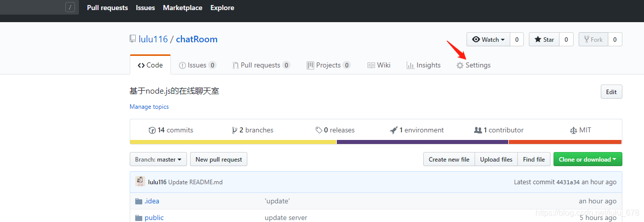The height and width of the screenshot is (222, 644).
Task: Click the Upload files button
Action: tap(496, 160)
